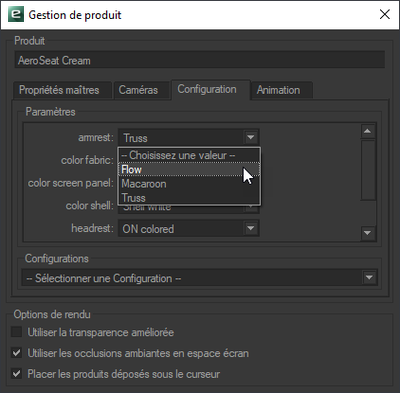The image size is (400, 393).
Task: Close the Gestion de produit dialog
Action: tap(385, 14)
